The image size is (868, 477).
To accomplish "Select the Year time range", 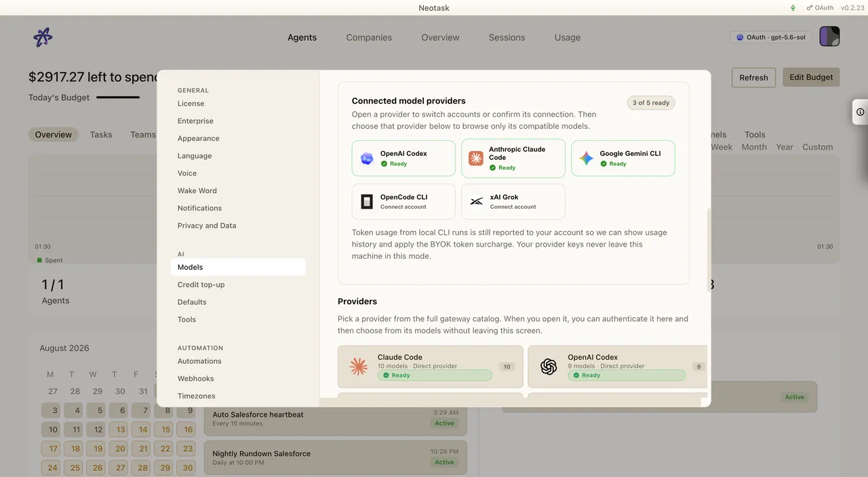I will 785,147.
